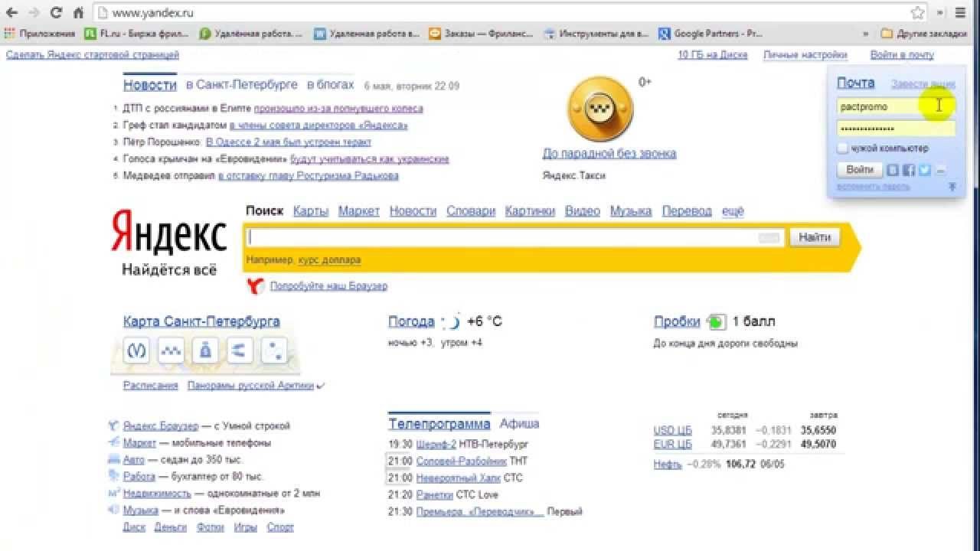Viewport: 980px width, 551px height.
Task: Click the Yandex Taxi round logo
Action: [600, 109]
